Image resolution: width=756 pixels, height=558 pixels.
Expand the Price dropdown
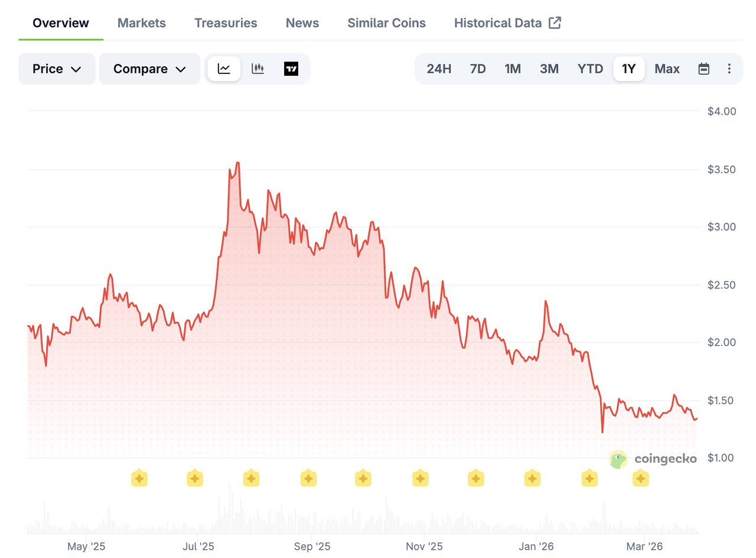(x=57, y=69)
